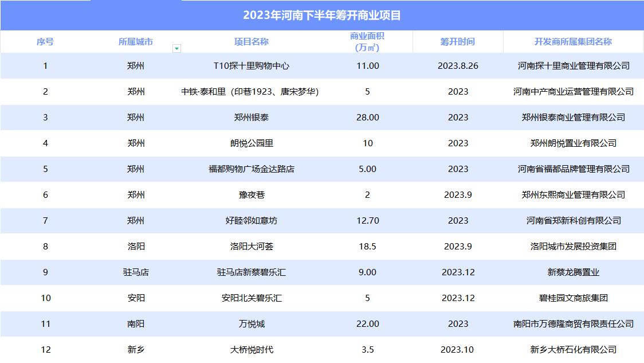Select area value 18.5

368,247
